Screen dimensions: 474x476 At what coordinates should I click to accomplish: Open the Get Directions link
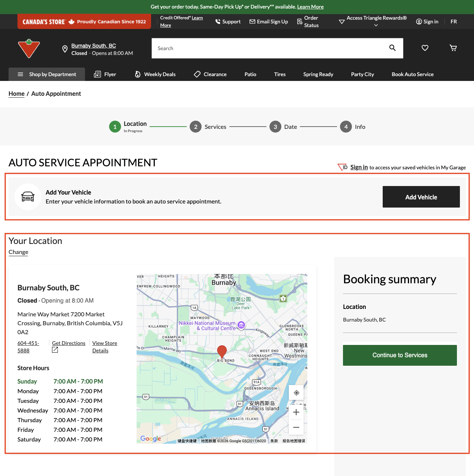[x=69, y=343]
